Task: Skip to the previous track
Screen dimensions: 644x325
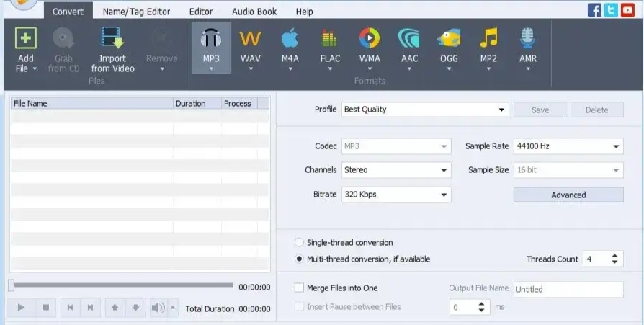Action: [x=70, y=307]
